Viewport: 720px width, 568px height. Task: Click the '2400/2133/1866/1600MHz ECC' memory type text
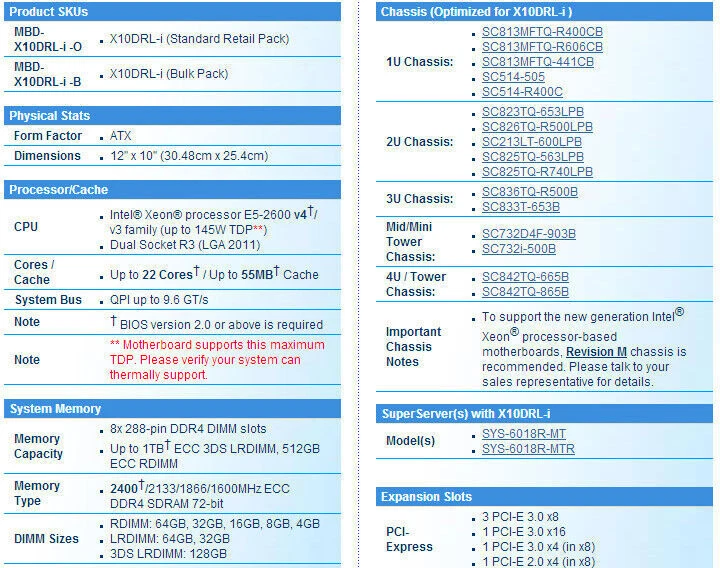[x=200, y=488]
